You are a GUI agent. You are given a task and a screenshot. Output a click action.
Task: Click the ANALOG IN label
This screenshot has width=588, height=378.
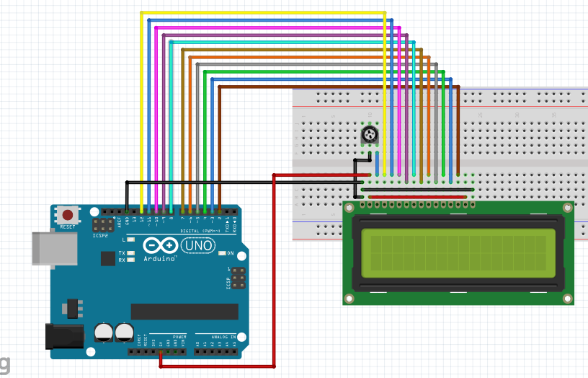(x=223, y=337)
